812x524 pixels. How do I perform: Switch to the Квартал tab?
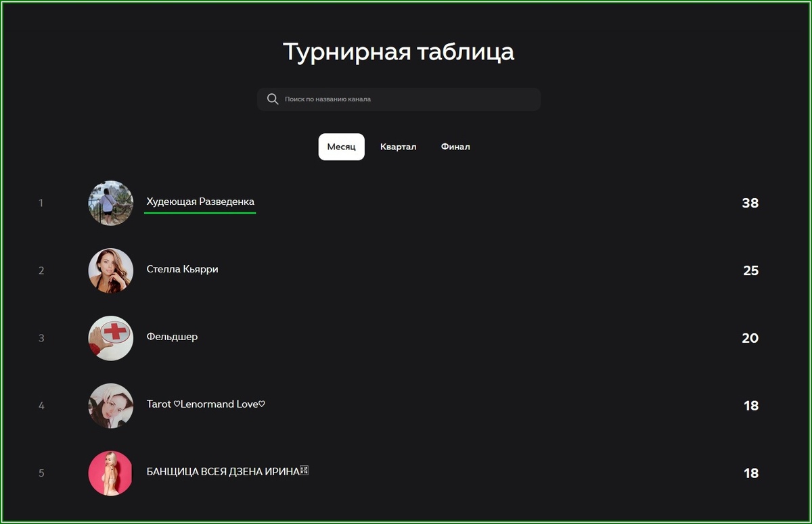(399, 147)
